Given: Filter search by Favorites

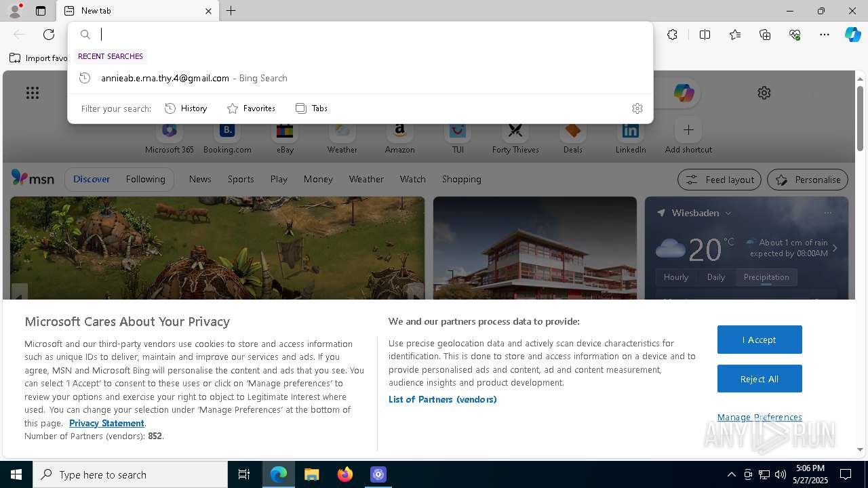Looking at the screenshot, I should pyautogui.click(x=251, y=108).
